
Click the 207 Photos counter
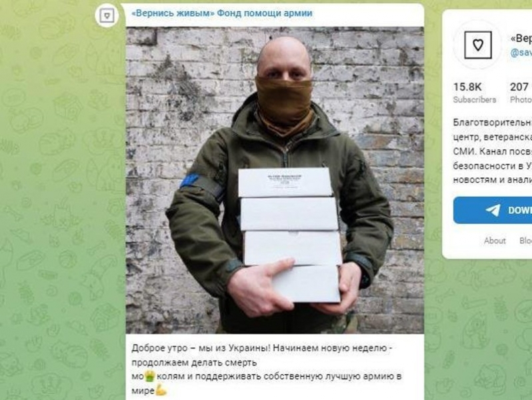point(521,92)
